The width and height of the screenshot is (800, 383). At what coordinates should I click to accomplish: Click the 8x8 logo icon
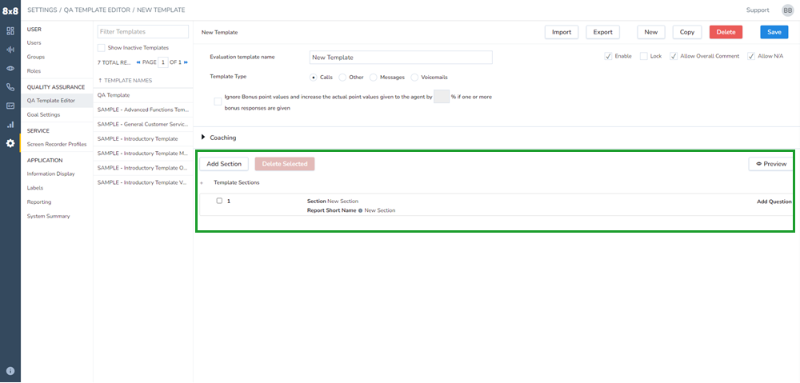click(x=10, y=10)
